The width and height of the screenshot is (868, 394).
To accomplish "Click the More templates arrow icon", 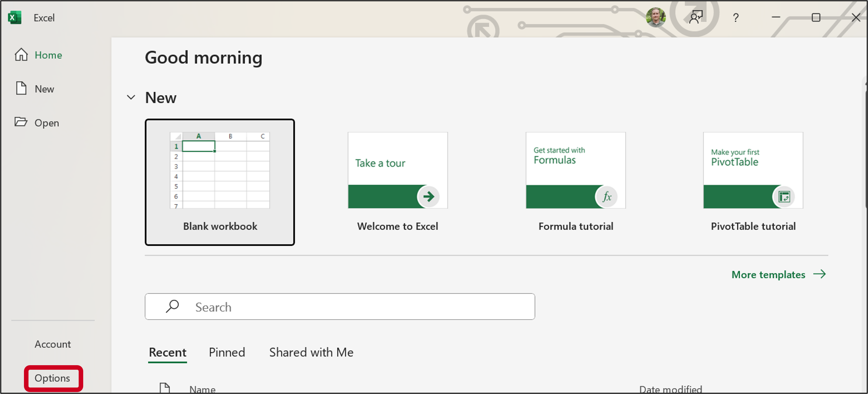I will click(x=819, y=274).
